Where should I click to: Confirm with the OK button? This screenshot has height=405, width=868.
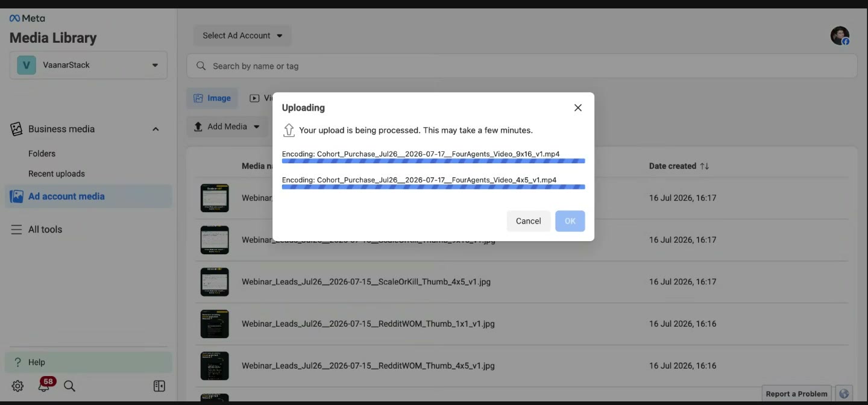point(570,221)
